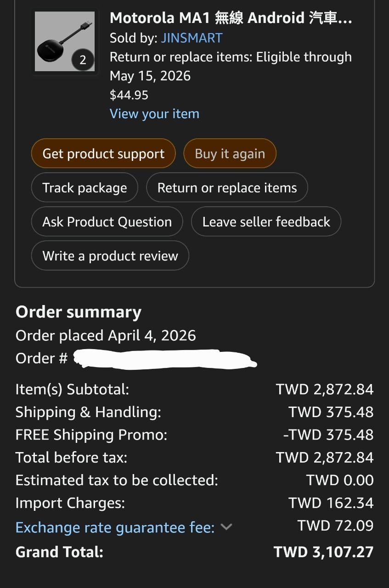Click the $44.95 item price

click(129, 95)
